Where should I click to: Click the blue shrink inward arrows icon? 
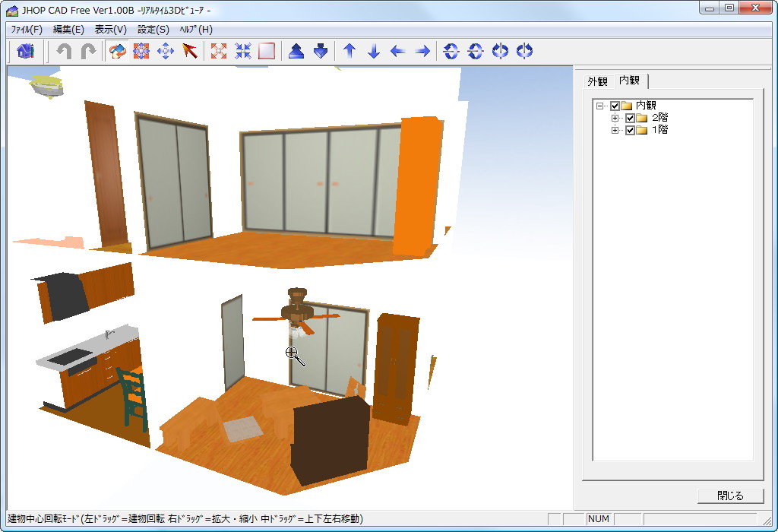[242, 51]
